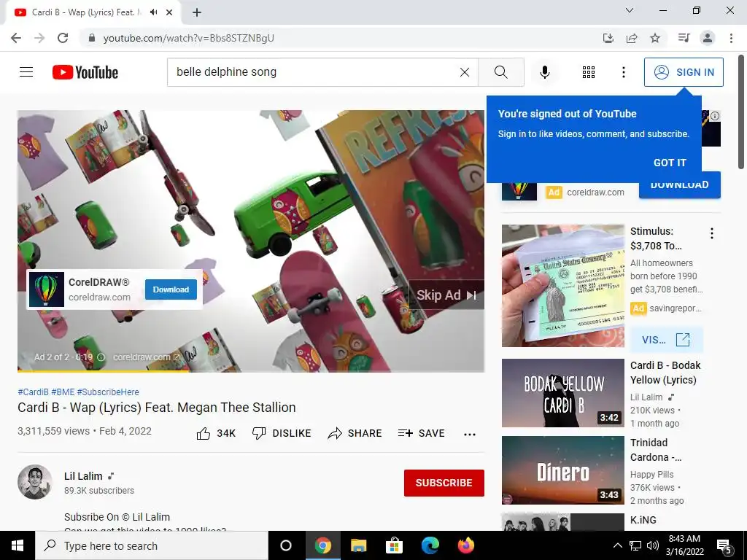Open ad info icon beside ad timer
747x560 pixels.
pyautogui.click(x=101, y=357)
